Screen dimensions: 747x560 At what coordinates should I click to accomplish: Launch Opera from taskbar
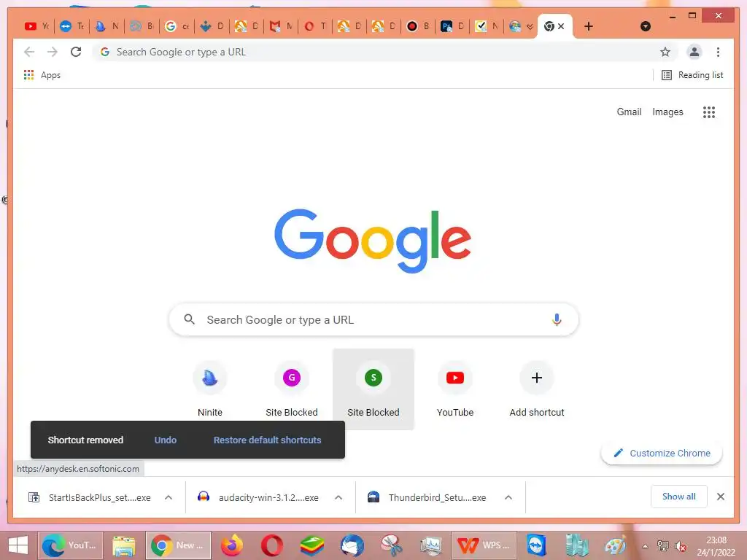pos(272,545)
